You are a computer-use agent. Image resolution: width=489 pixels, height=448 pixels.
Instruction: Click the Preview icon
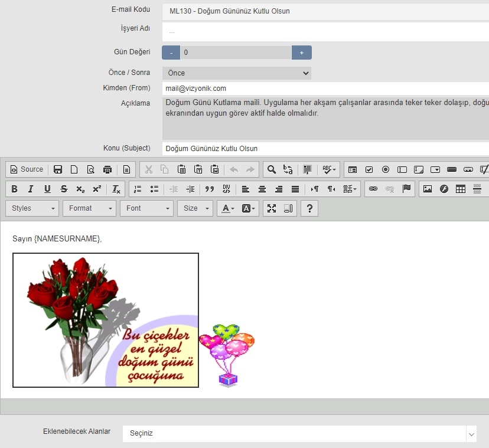91,169
